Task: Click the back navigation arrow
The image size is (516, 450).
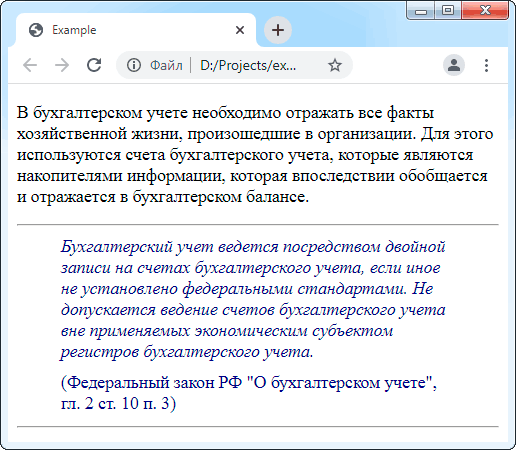Action: pyautogui.click(x=30, y=65)
